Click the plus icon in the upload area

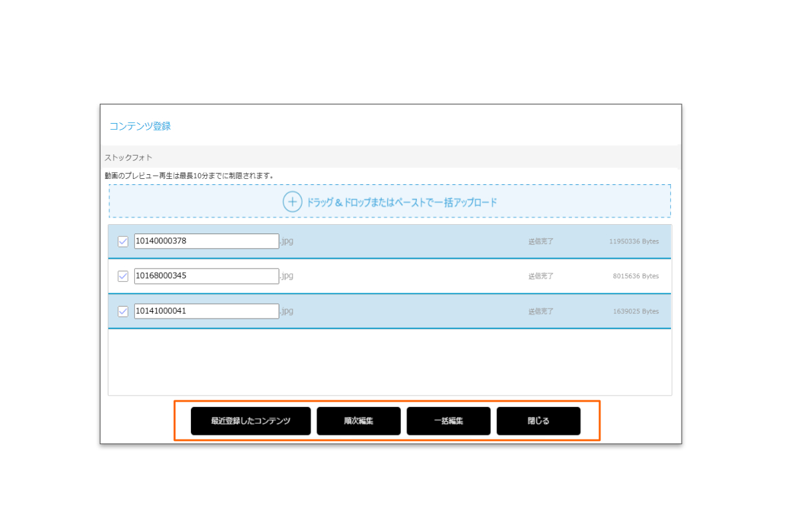[x=293, y=201]
